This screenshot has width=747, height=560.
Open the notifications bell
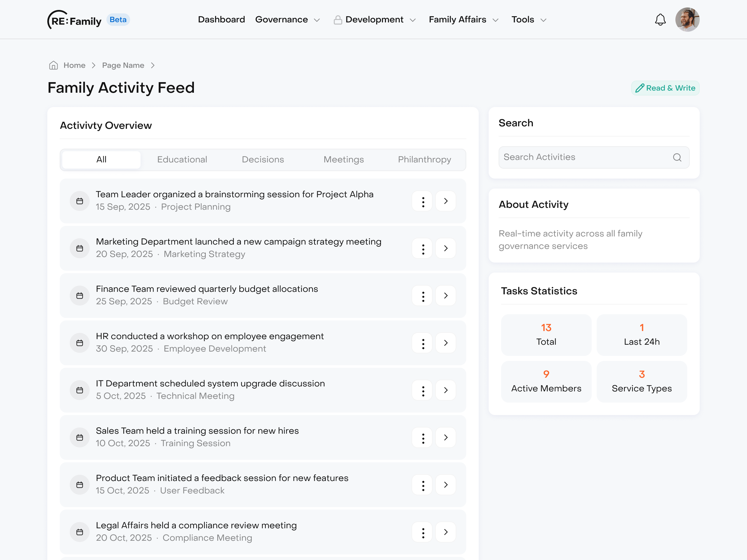tap(660, 20)
